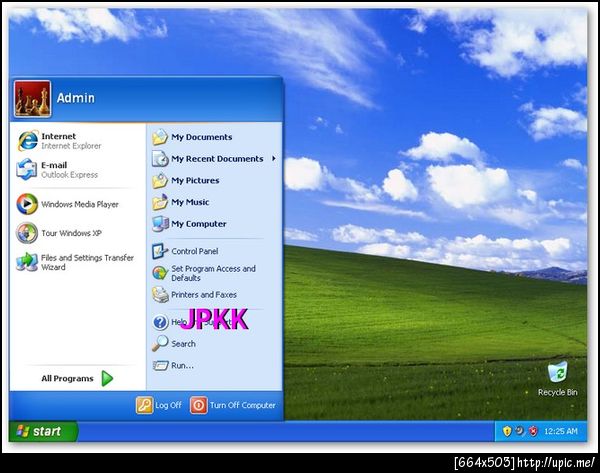Open Control Panel icon
This screenshot has height=473, width=600.
(x=160, y=251)
